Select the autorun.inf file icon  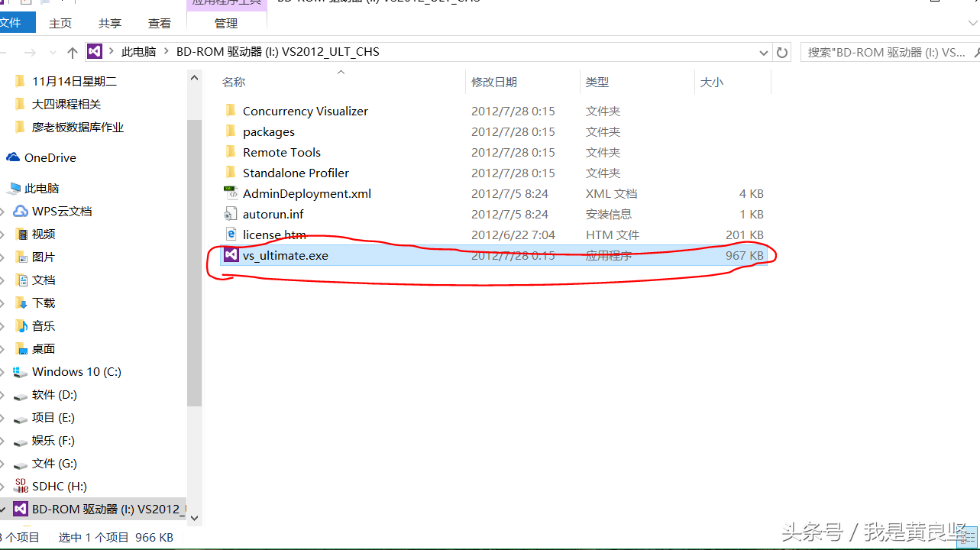point(231,214)
